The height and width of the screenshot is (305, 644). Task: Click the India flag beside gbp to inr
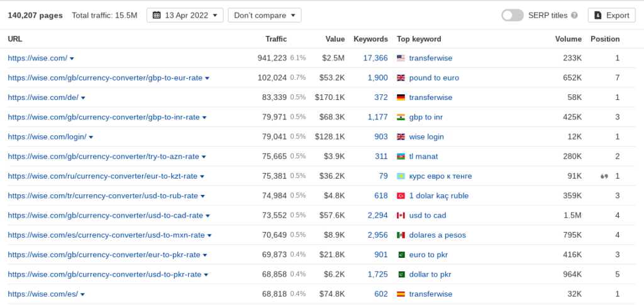pyautogui.click(x=401, y=118)
